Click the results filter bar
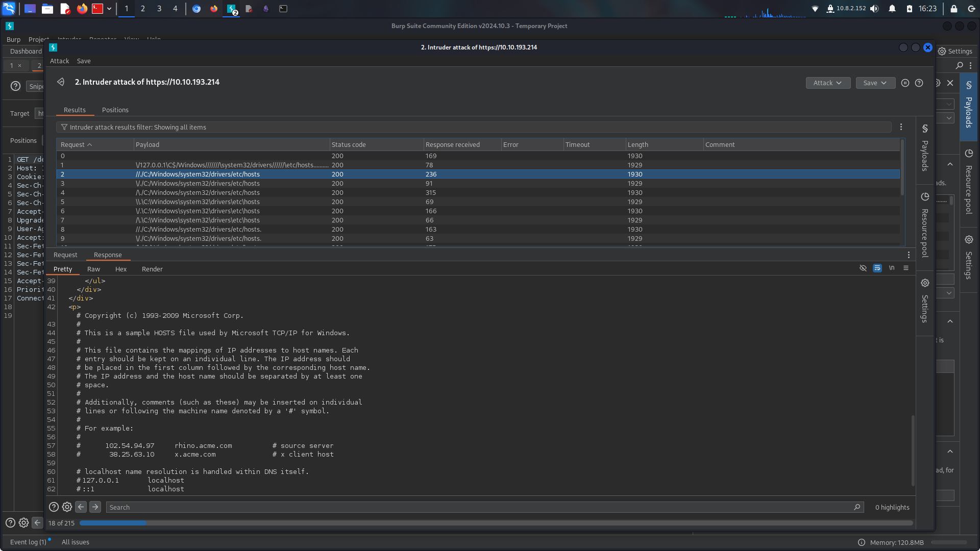 474,127
